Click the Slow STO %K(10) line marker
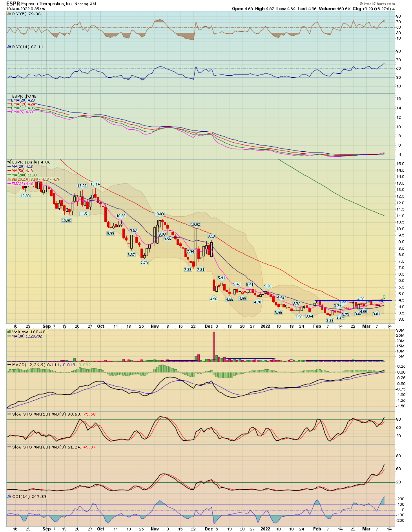 [x=9, y=414]
